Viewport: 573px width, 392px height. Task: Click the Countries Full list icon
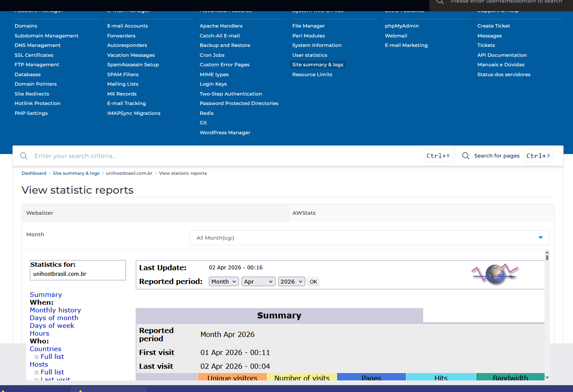(x=37, y=357)
